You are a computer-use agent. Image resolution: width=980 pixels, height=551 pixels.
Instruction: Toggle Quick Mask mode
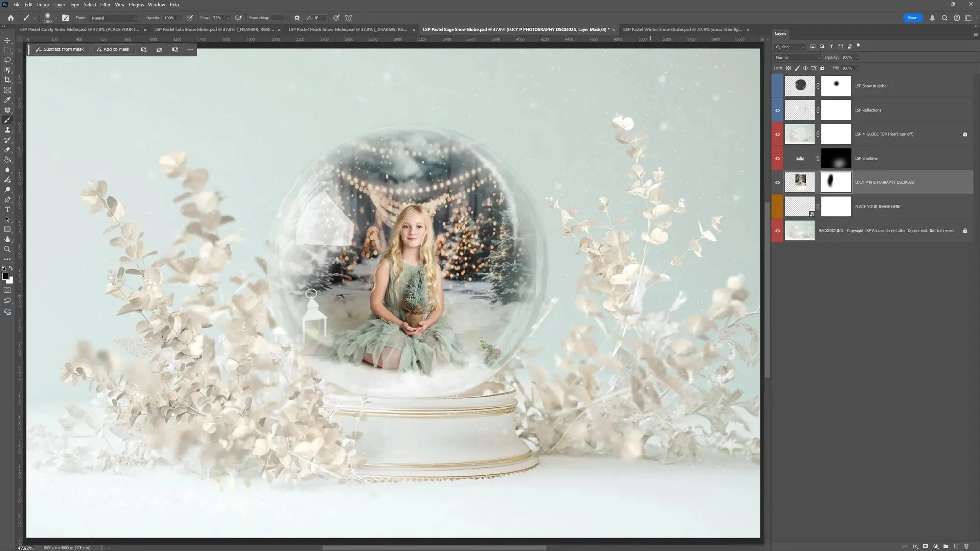7,290
